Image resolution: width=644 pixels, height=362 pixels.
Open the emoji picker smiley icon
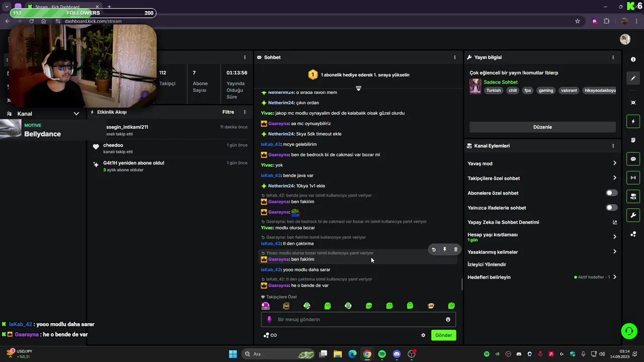[448, 319]
